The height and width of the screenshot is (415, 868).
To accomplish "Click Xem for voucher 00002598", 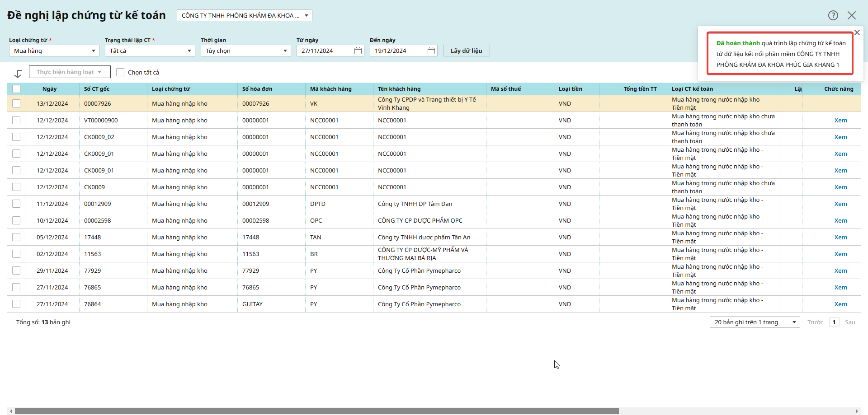I will [x=840, y=220].
